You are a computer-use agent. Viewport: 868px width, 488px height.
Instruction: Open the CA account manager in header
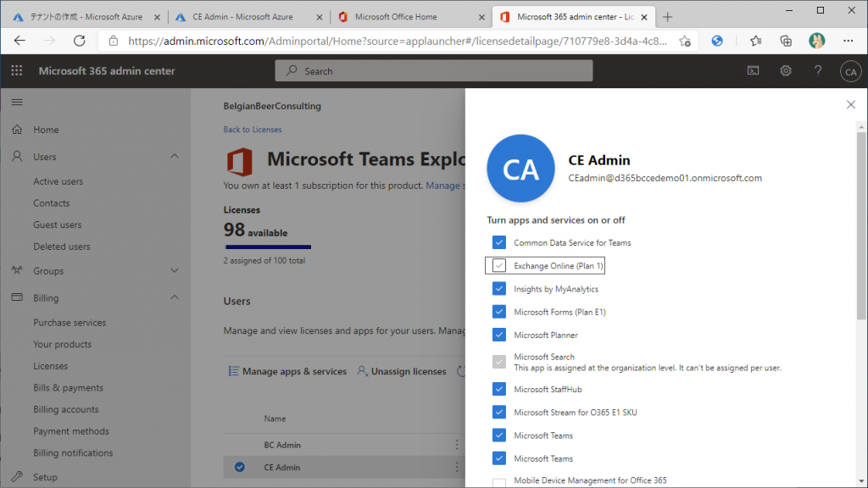850,71
